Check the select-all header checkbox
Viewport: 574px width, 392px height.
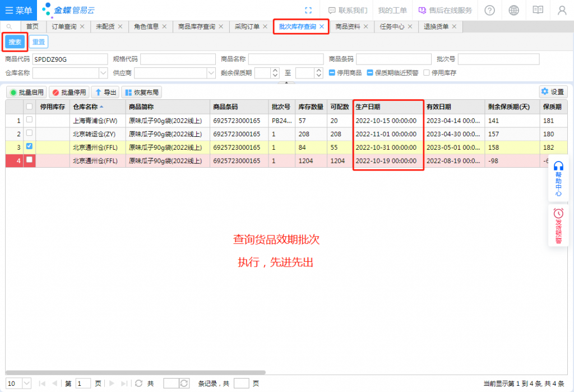(x=29, y=107)
